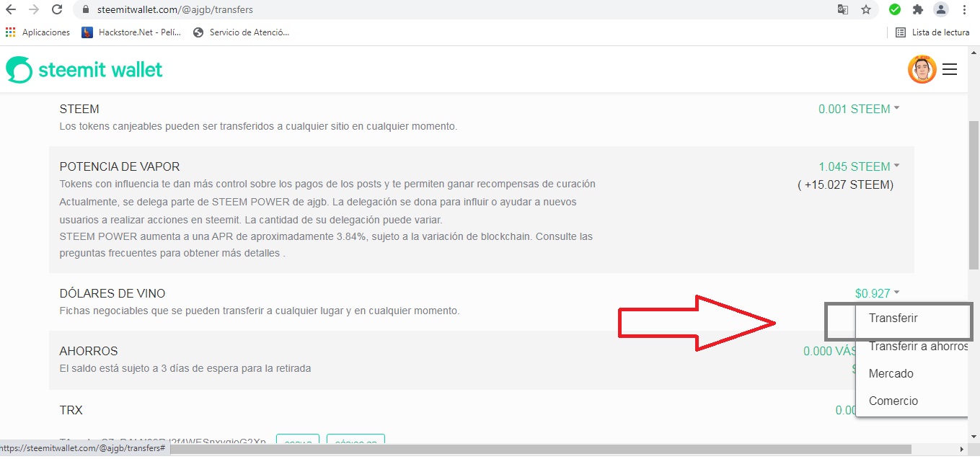Click the (+15.027 STEEM) delegation value
Screen dimensions: 980x459
click(845, 185)
